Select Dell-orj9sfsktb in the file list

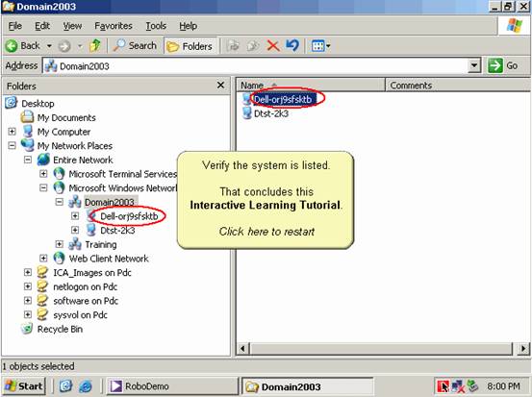[283, 99]
